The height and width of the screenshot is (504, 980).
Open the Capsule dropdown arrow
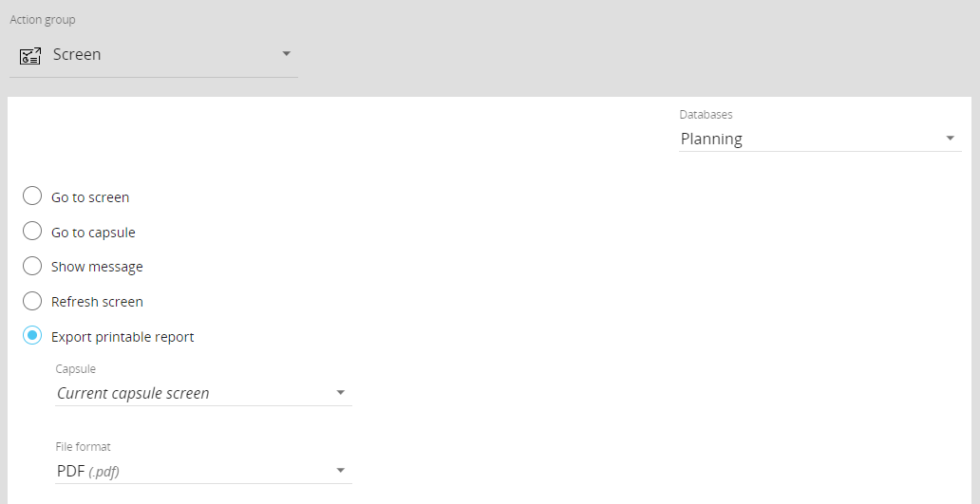pos(340,393)
